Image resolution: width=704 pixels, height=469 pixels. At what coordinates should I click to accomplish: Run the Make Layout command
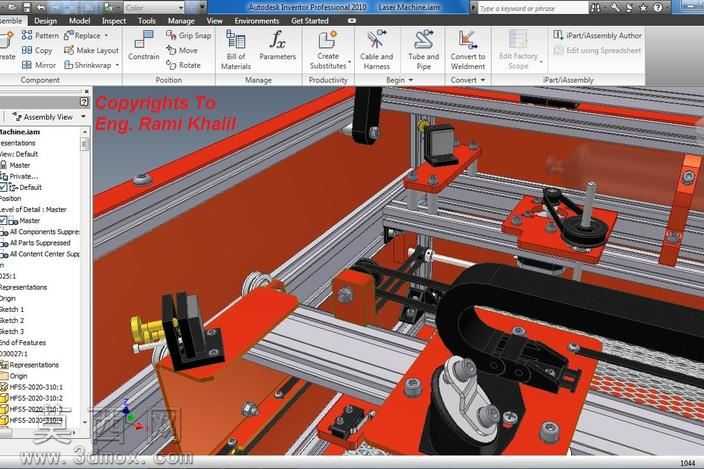(92, 50)
